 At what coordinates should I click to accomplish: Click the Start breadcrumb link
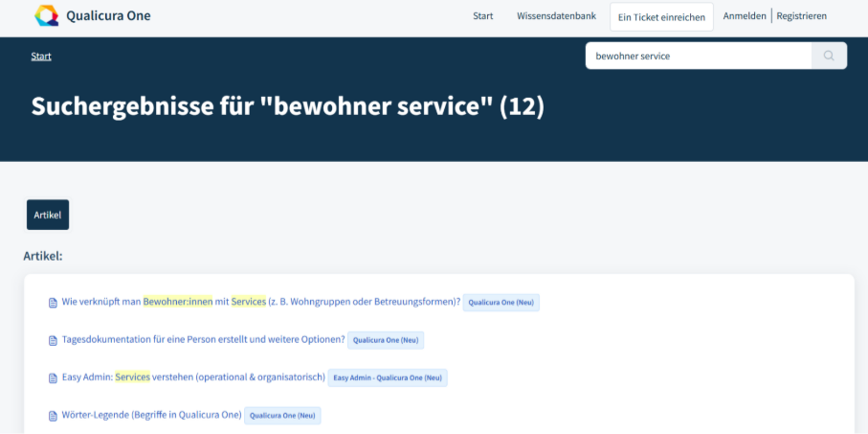tap(41, 56)
